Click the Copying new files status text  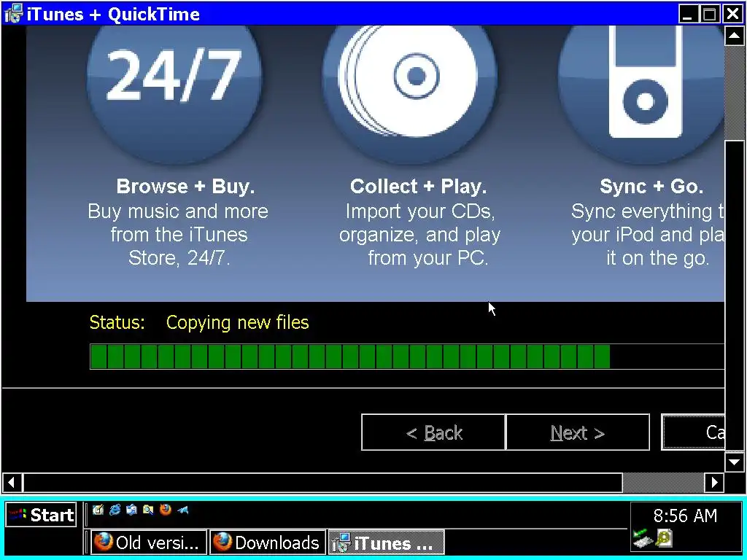(x=237, y=322)
